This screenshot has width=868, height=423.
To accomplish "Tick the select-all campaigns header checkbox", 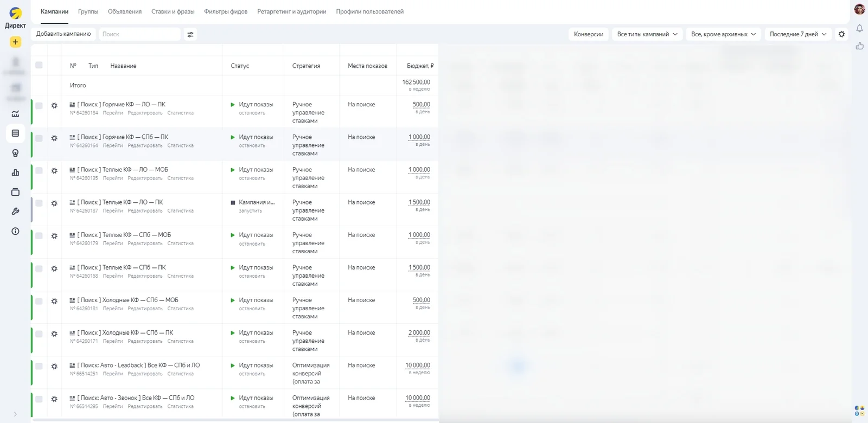I will (x=39, y=65).
